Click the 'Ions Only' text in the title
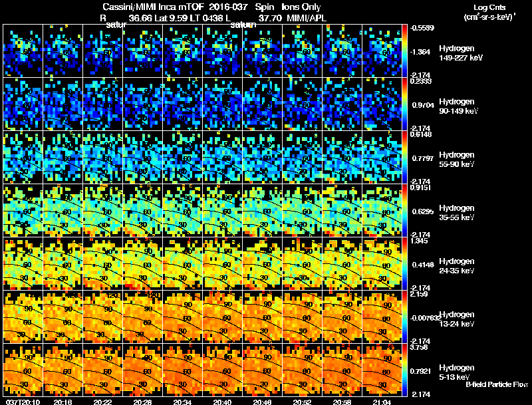532x405 pixels. [x=301, y=7]
